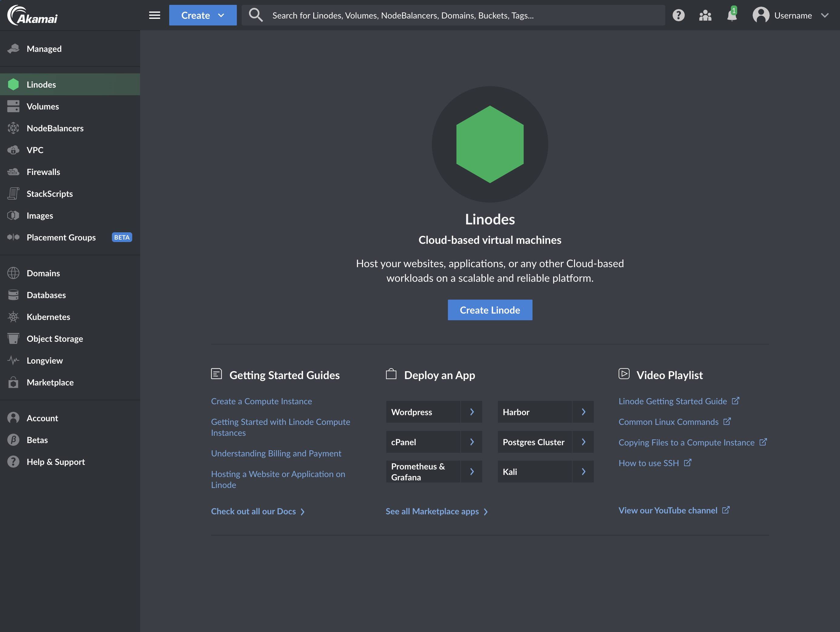Screen dimensions: 840x632
Task: Select the Volumes icon
Action: (x=14, y=106)
